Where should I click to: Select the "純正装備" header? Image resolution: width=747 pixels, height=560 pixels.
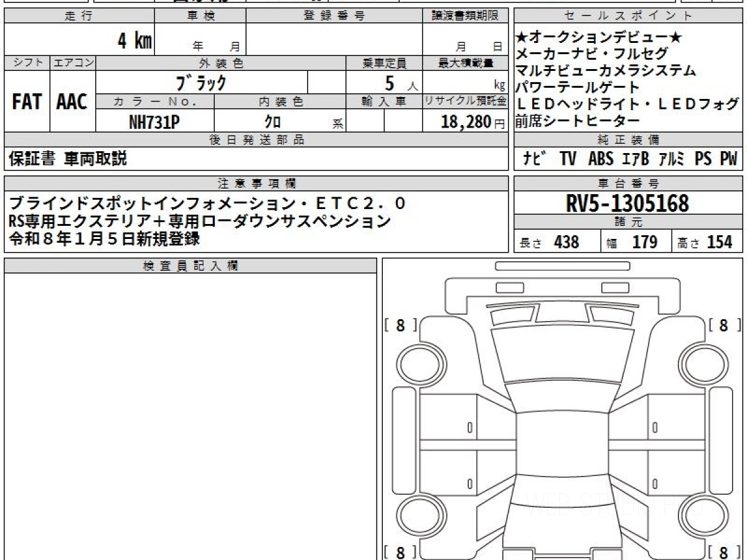(x=629, y=140)
